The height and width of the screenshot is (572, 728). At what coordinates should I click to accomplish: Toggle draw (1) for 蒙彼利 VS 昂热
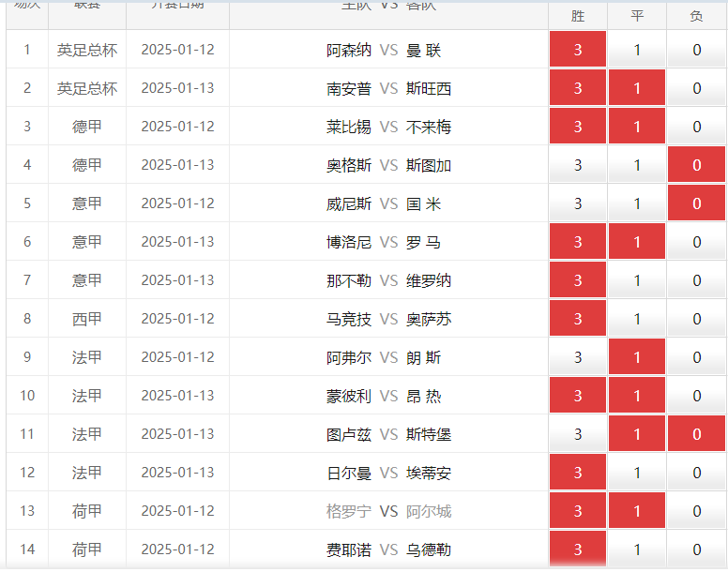(637, 396)
